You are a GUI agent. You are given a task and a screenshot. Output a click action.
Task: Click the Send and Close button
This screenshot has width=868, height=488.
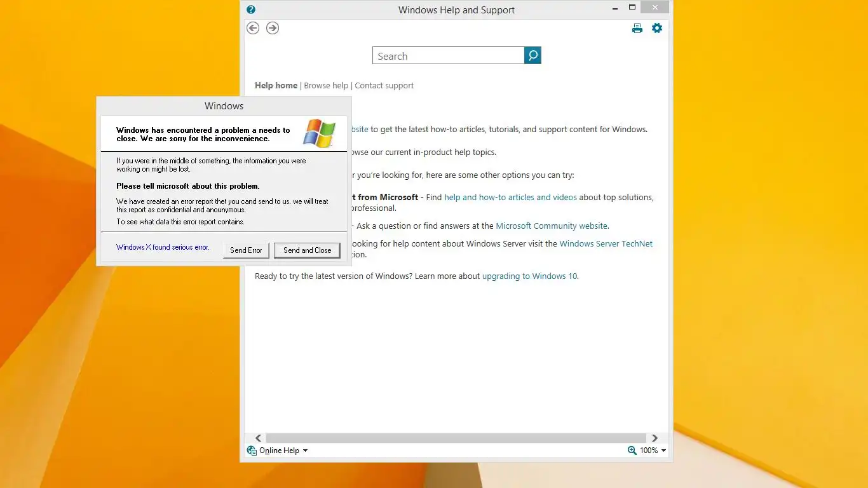pyautogui.click(x=307, y=250)
